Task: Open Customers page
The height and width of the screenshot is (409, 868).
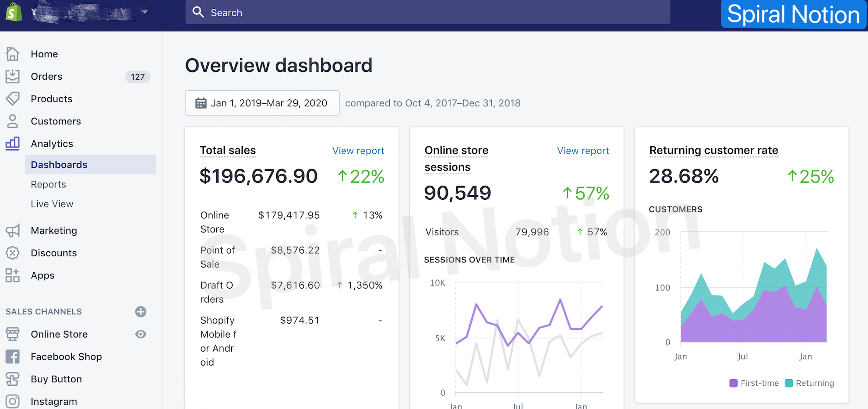Action: click(56, 121)
